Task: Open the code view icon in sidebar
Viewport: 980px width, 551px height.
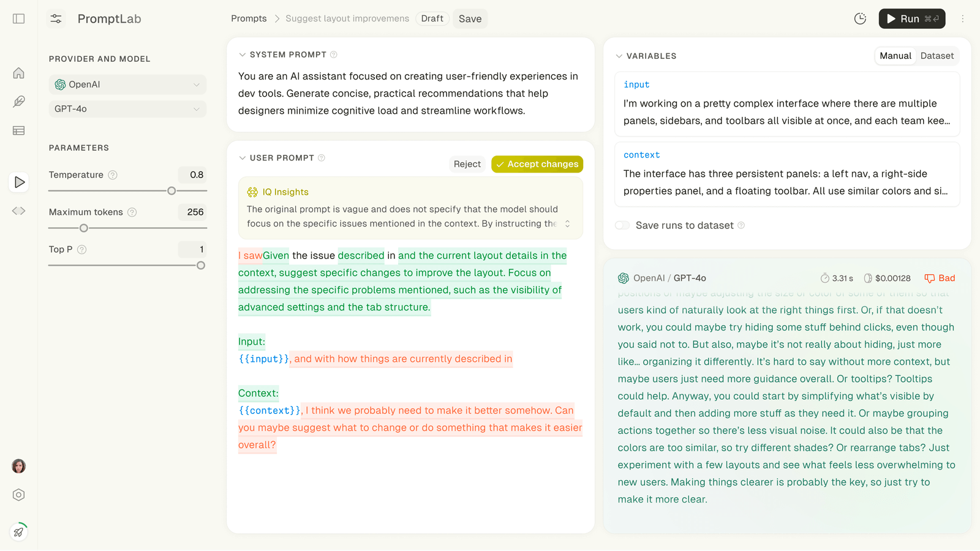Action: [x=18, y=211]
